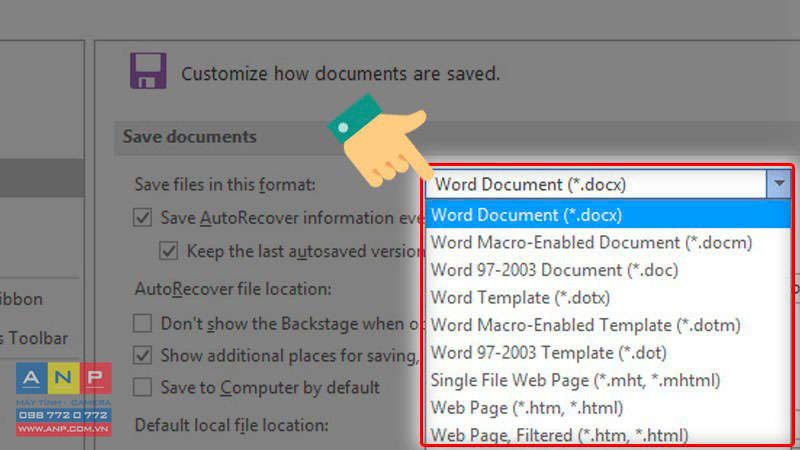Click the Save files in this format label
The width and height of the screenshot is (800, 450).
click(x=225, y=184)
